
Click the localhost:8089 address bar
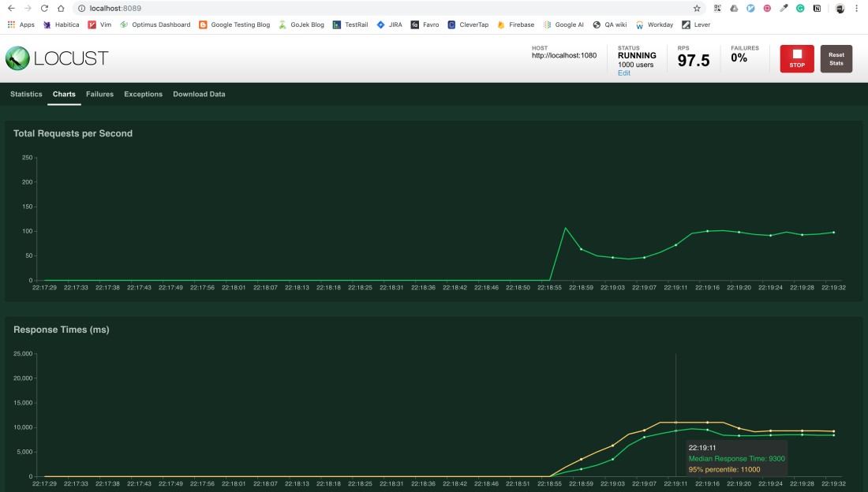tap(382, 9)
